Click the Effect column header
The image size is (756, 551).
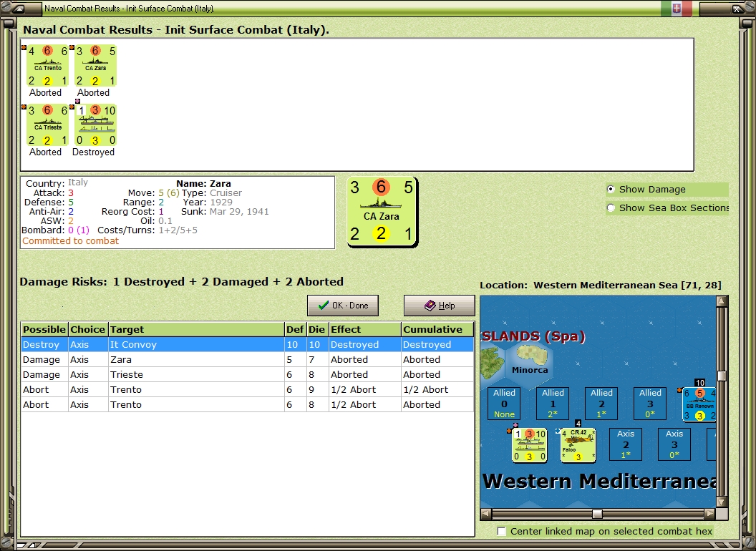pyautogui.click(x=364, y=330)
